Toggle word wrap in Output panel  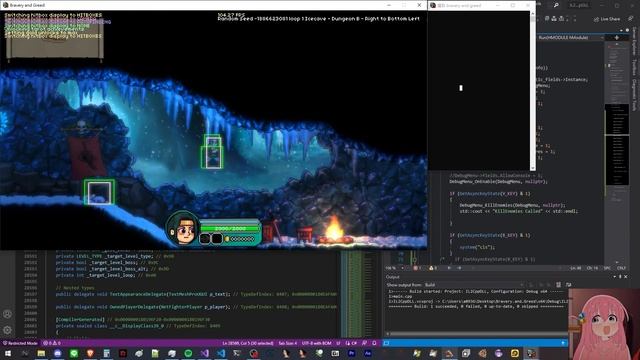569,285
